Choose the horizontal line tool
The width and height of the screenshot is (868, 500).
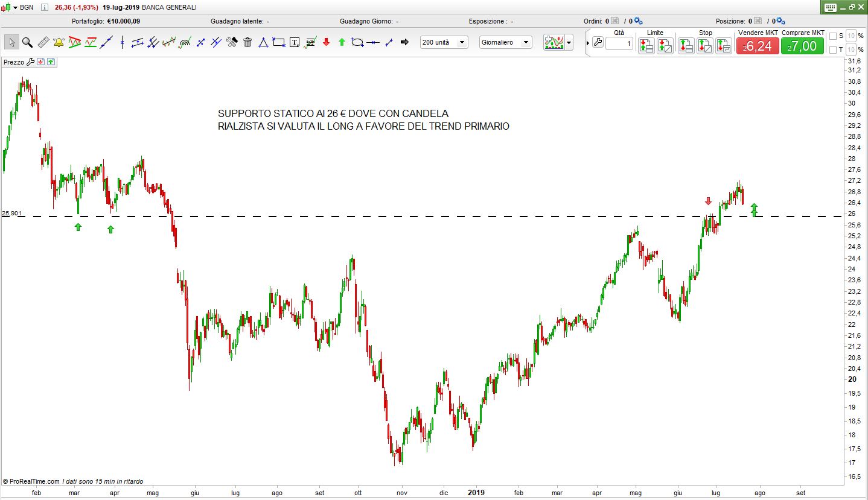click(373, 42)
